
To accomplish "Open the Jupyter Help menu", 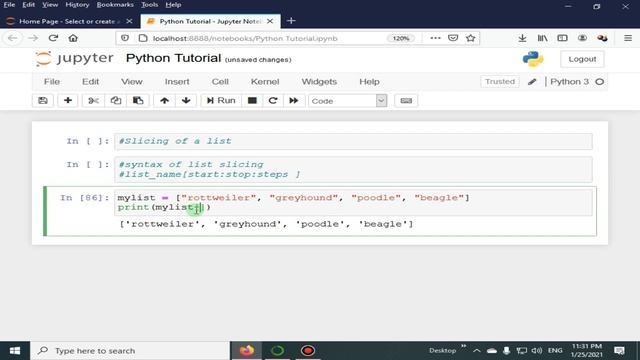I will pyautogui.click(x=369, y=82).
